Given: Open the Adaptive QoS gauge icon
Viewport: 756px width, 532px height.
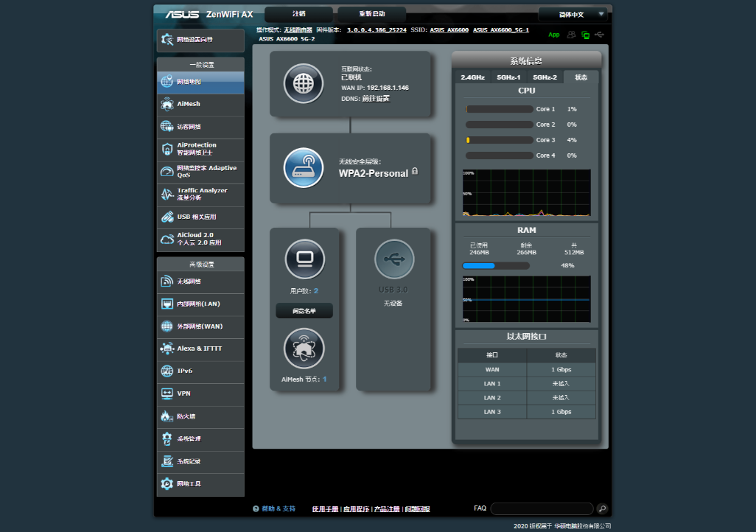Looking at the screenshot, I should click(x=167, y=171).
